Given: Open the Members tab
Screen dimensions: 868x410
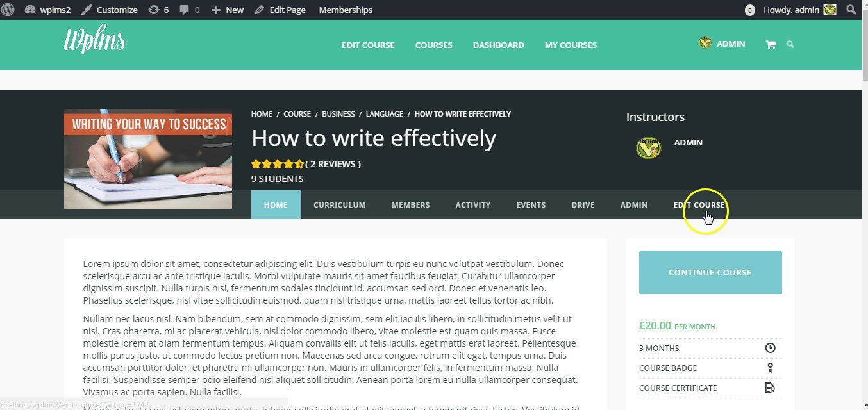Looking at the screenshot, I should tap(410, 204).
